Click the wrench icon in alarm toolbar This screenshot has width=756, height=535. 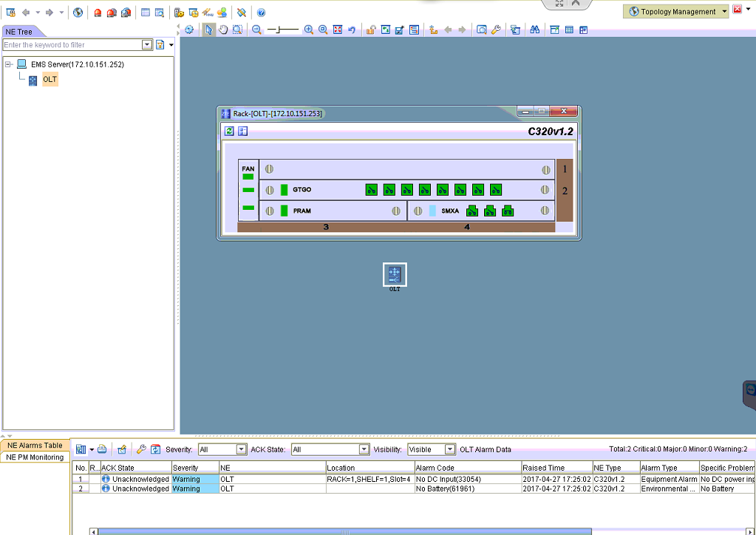tap(141, 449)
